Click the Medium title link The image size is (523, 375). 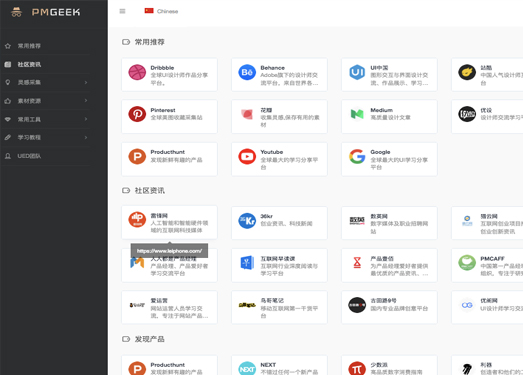382,110
